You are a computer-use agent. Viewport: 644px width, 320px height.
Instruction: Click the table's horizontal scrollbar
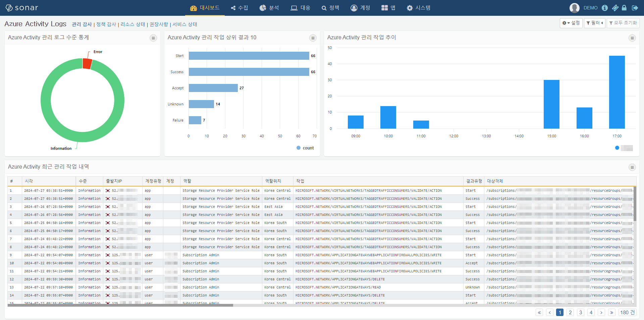click(x=120, y=305)
